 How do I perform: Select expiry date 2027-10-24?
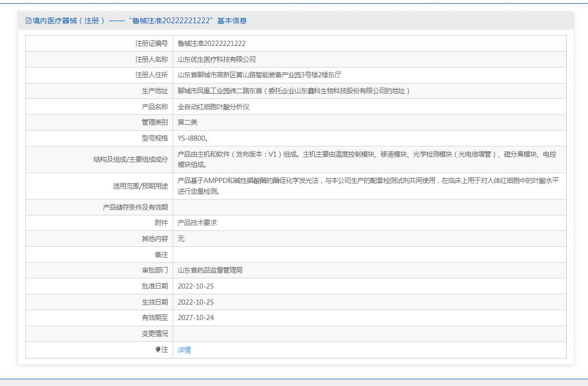point(196,318)
